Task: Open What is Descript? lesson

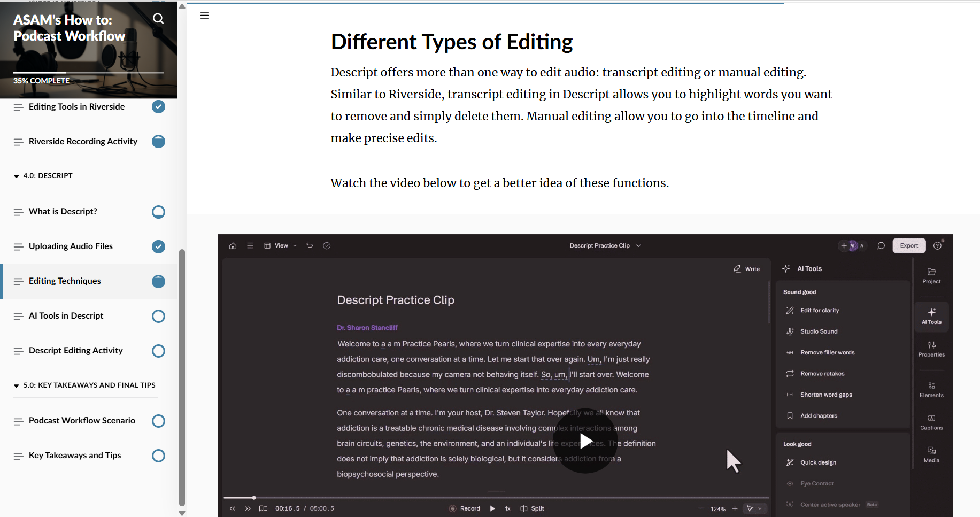Action: coord(63,212)
